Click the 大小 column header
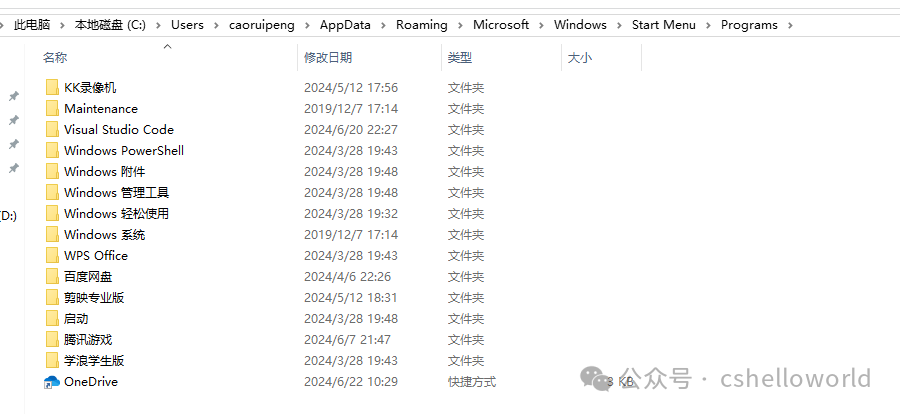 pyautogui.click(x=580, y=58)
